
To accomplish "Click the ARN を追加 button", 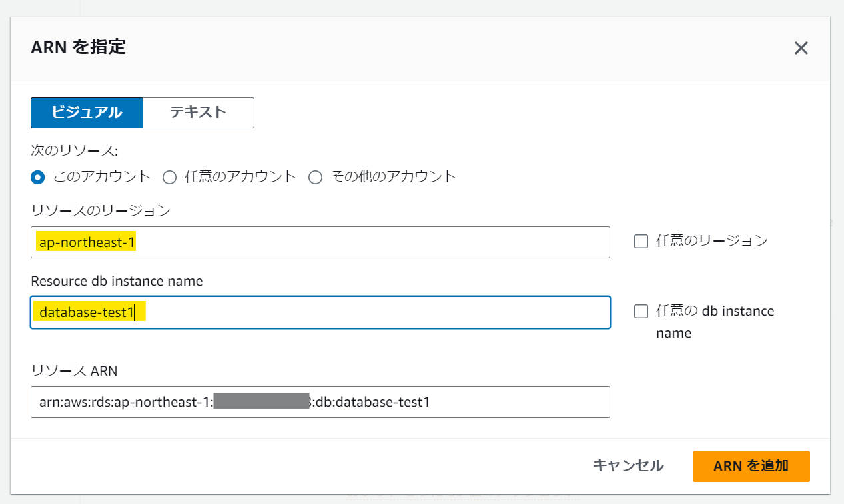I will click(x=751, y=466).
